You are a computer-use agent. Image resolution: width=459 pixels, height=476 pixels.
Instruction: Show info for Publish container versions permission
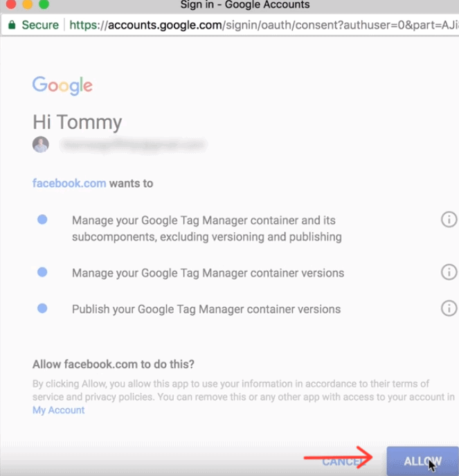tap(449, 308)
